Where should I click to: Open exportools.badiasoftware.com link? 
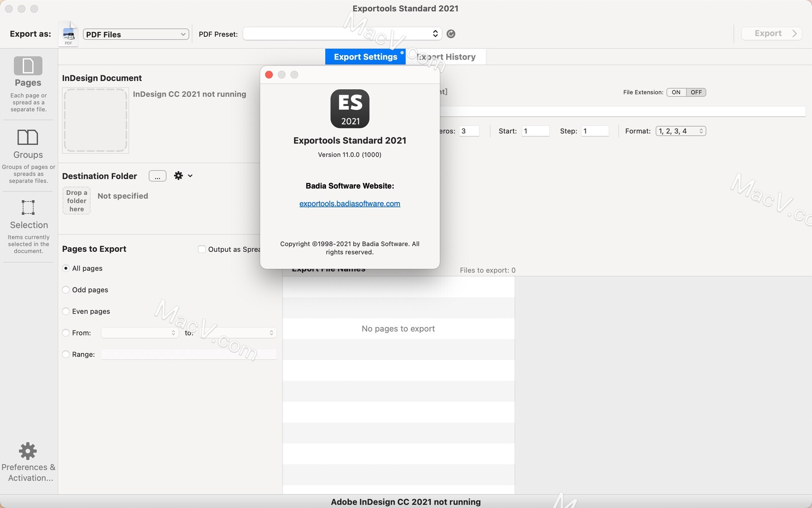click(350, 204)
